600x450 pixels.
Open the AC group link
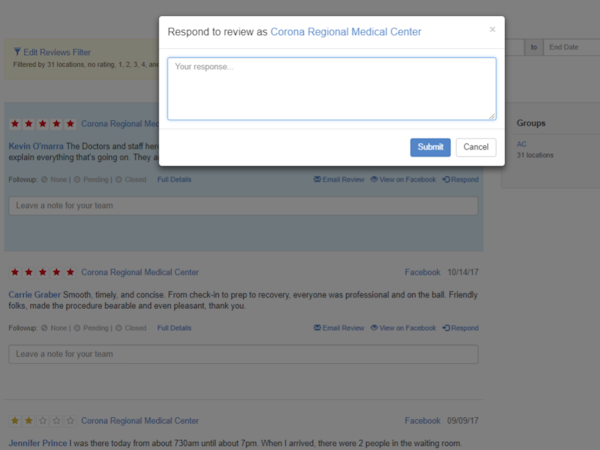click(x=521, y=144)
